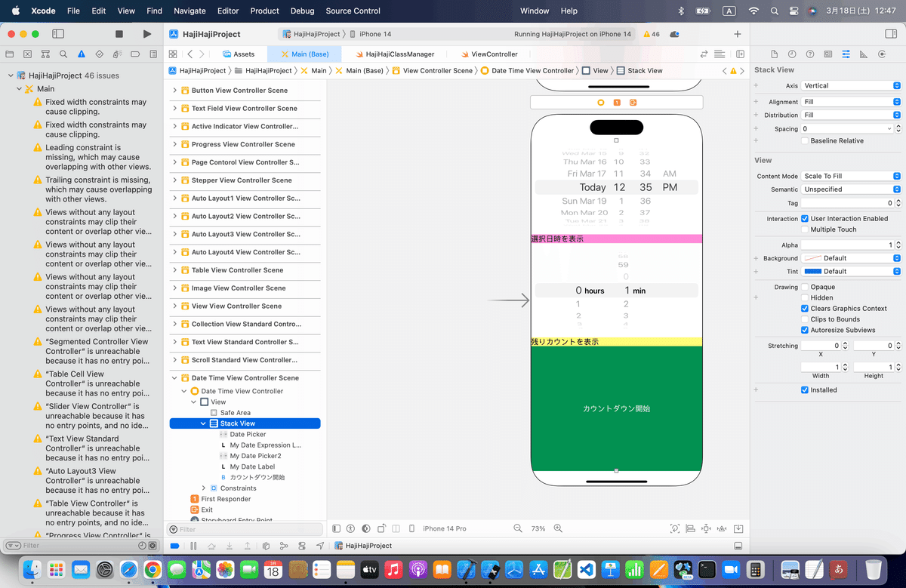Show the Identity inspector
The width and height of the screenshot is (906, 588).
pyautogui.click(x=828, y=54)
